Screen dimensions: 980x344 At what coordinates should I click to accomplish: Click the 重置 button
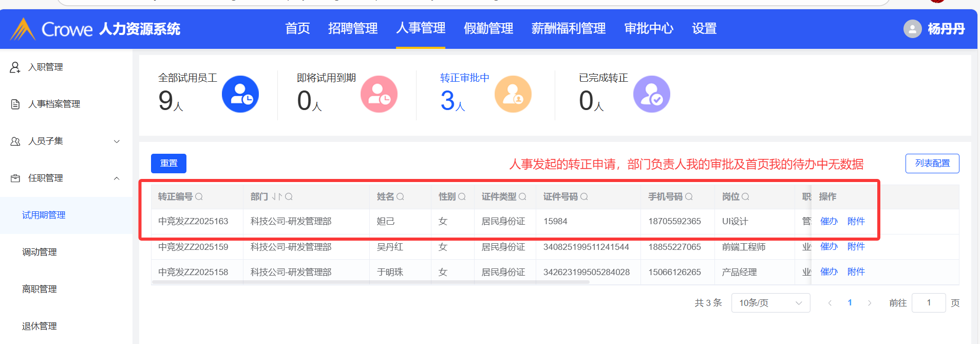point(168,164)
